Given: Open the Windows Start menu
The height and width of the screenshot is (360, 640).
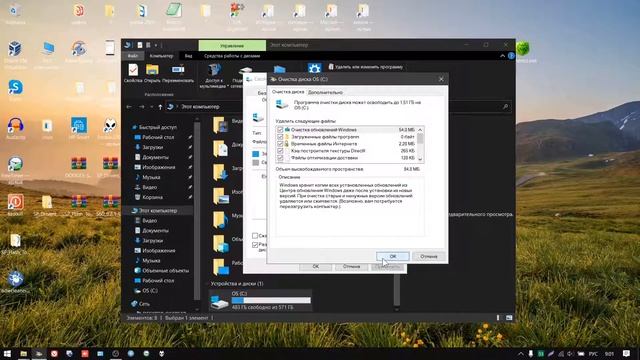Looking at the screenshot, I should click(x=7, y=353).
